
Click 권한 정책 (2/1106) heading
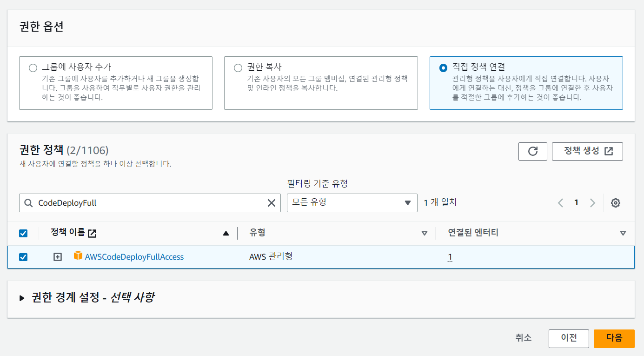64,150
